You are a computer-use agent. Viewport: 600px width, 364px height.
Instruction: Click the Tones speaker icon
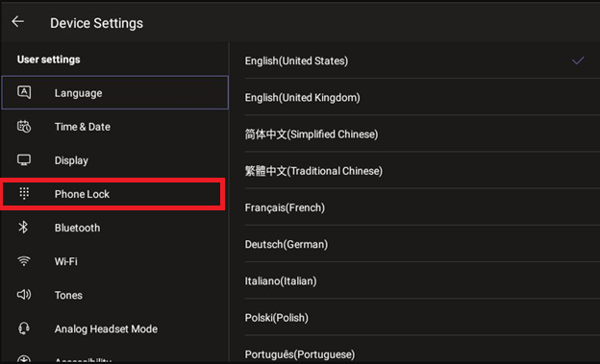pyautogui.click(x=24, y=295)
